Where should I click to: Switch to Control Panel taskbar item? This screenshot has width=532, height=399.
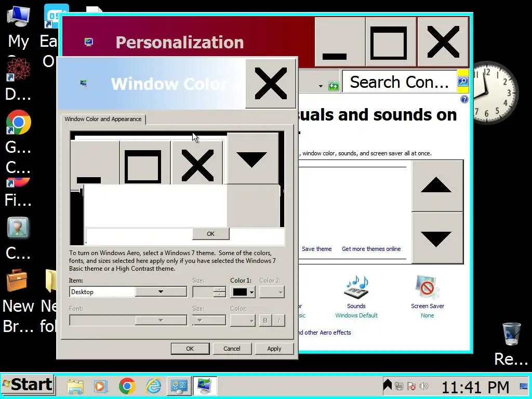pyautogui.click(x=179, y=386)
